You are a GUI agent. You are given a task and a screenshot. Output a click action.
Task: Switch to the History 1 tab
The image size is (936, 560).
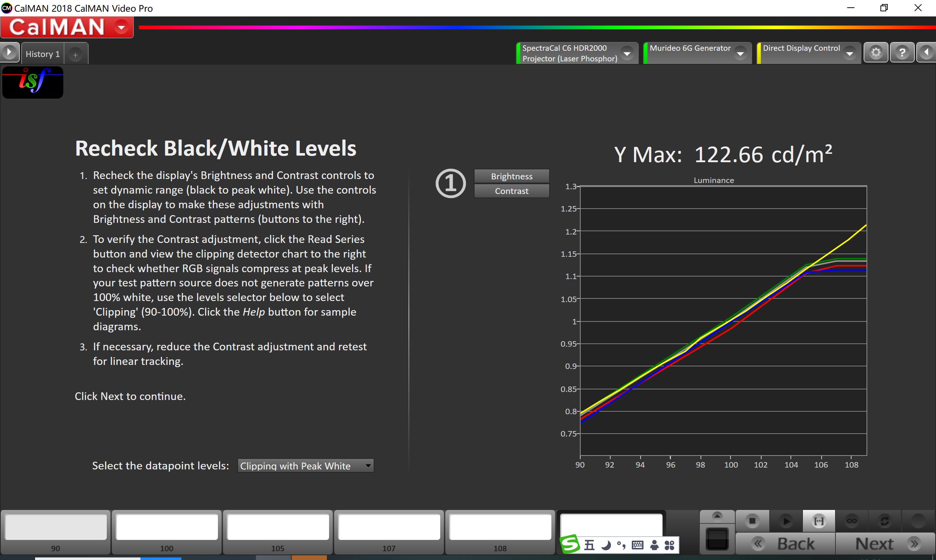[x=43, y=54]
